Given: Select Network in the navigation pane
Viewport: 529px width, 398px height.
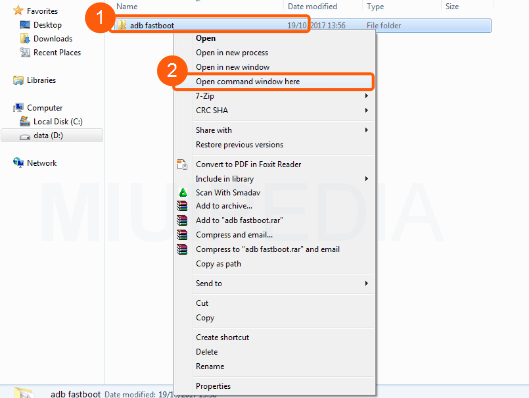Looking at the screenshot, I should [42, 163].
